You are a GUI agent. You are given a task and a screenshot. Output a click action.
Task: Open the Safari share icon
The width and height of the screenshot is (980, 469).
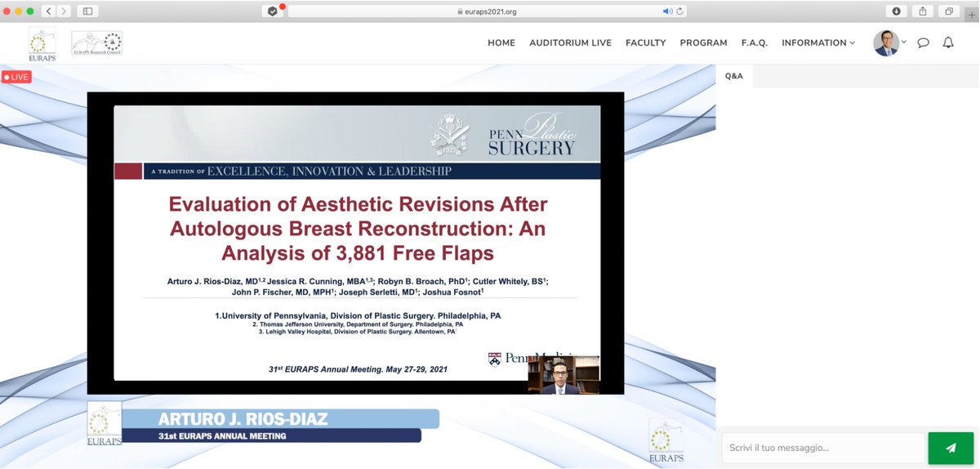pyautogui.click(x=923, y=11)
